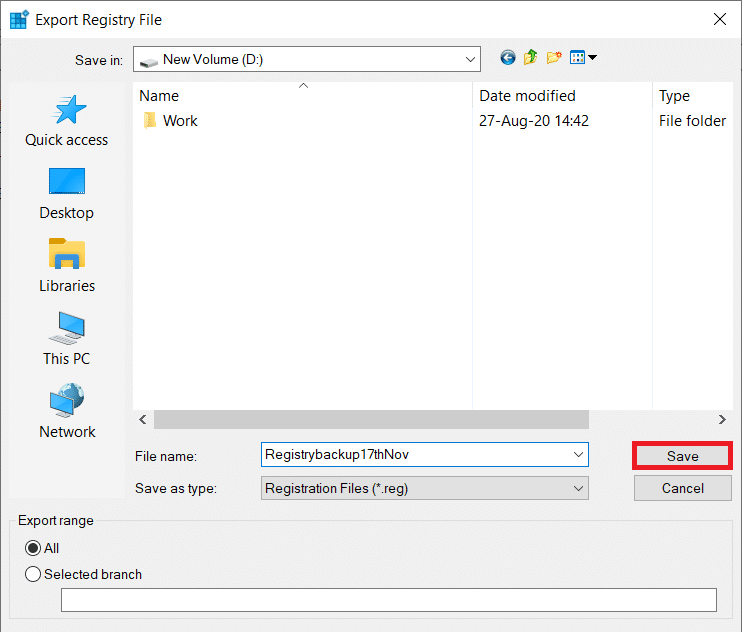Sort files by Name column header
Viewport: 742px width, 632px height.
(x=300, y=96)
